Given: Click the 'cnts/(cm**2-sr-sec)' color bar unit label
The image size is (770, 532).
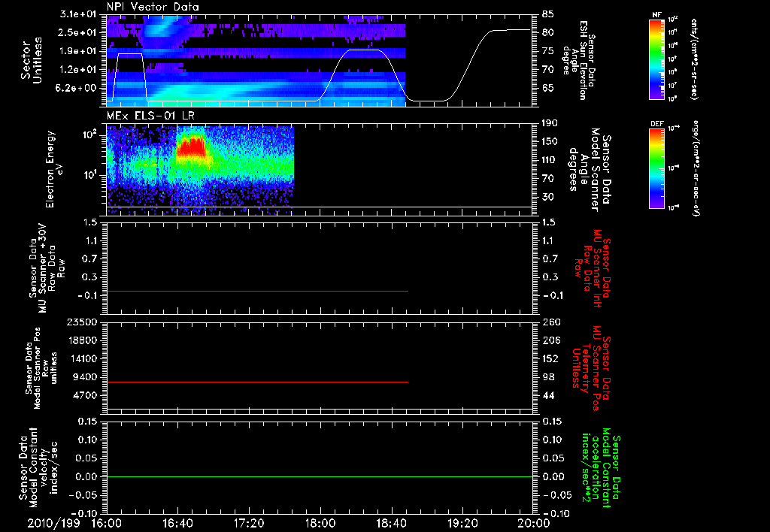Looking at the screenshot, I should point(694,59).
